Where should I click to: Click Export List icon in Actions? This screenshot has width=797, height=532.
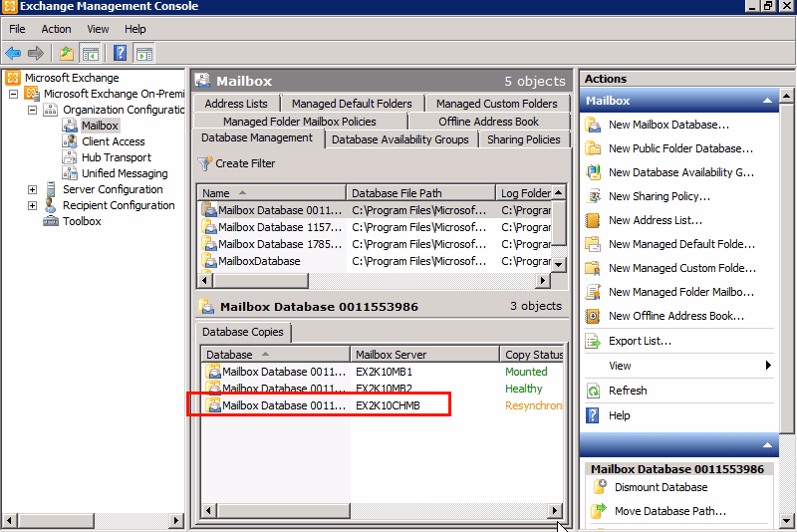click(x=593, y=341)
